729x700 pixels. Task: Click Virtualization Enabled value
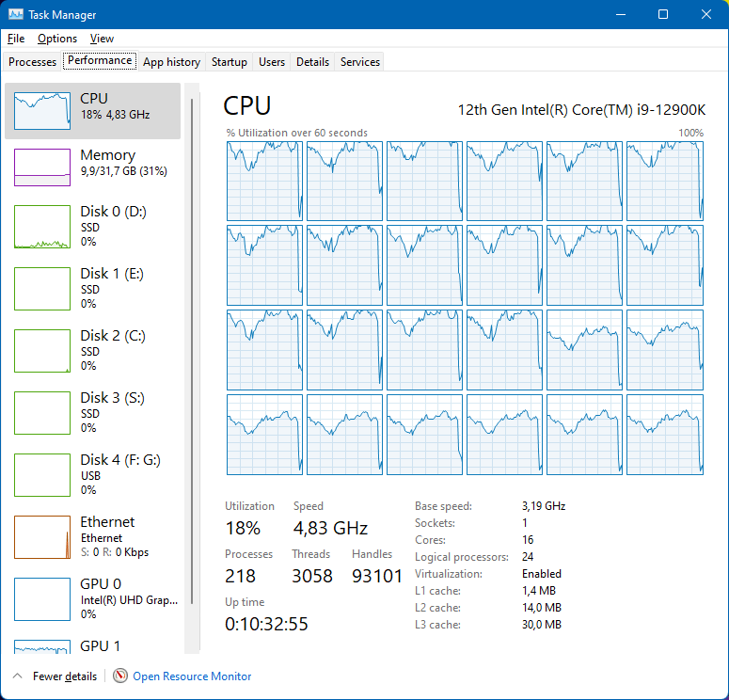(x=542, y=574)
